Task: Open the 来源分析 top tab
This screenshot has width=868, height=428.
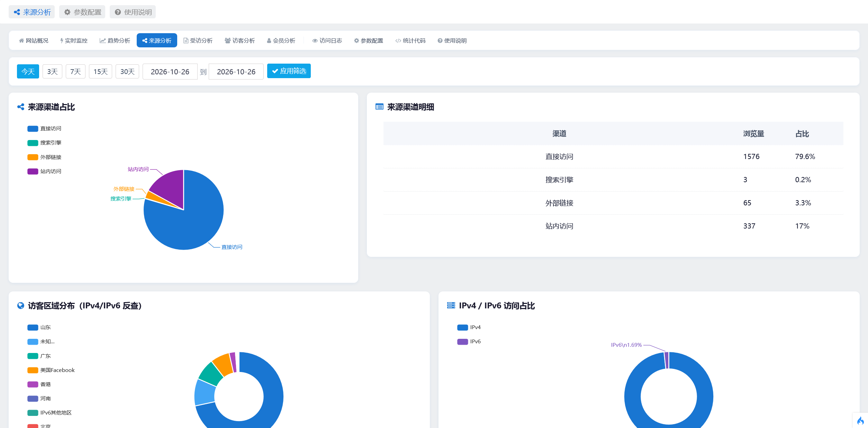Action: click(32, 12)
